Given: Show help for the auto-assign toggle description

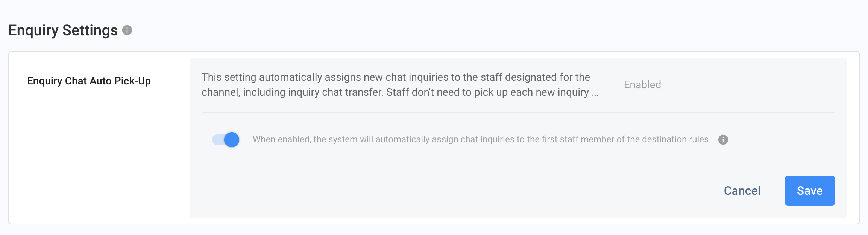Looking at the screenshot, I should (x=723, y=140).
